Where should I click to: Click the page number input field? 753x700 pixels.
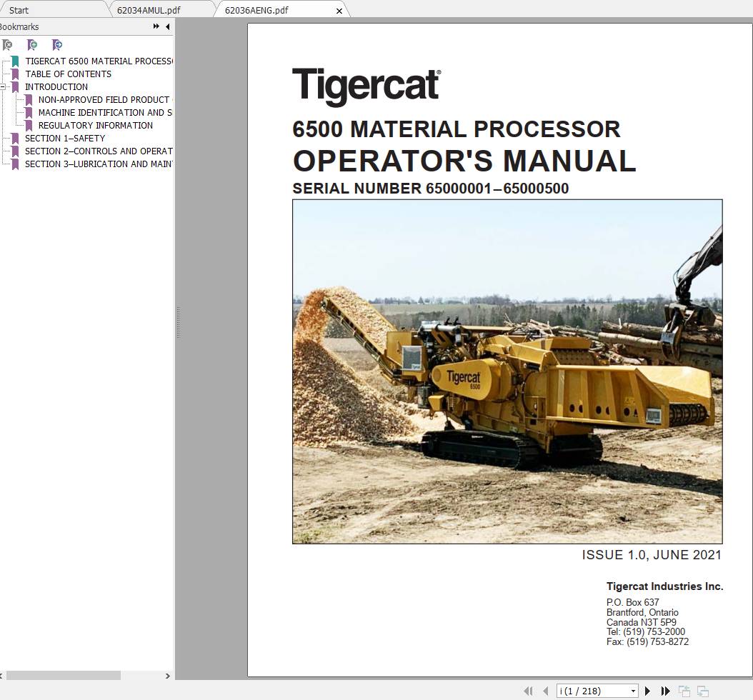point(586,690)
